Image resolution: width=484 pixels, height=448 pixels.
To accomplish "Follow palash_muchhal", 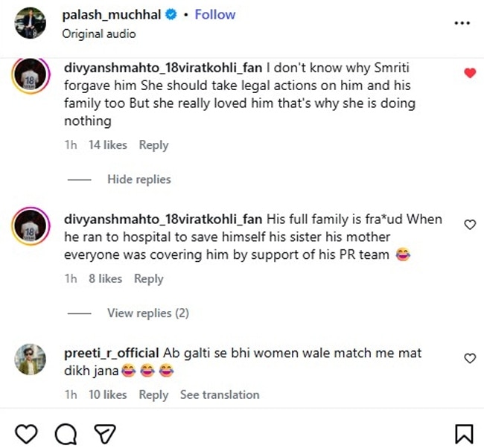I will (215, 15).
